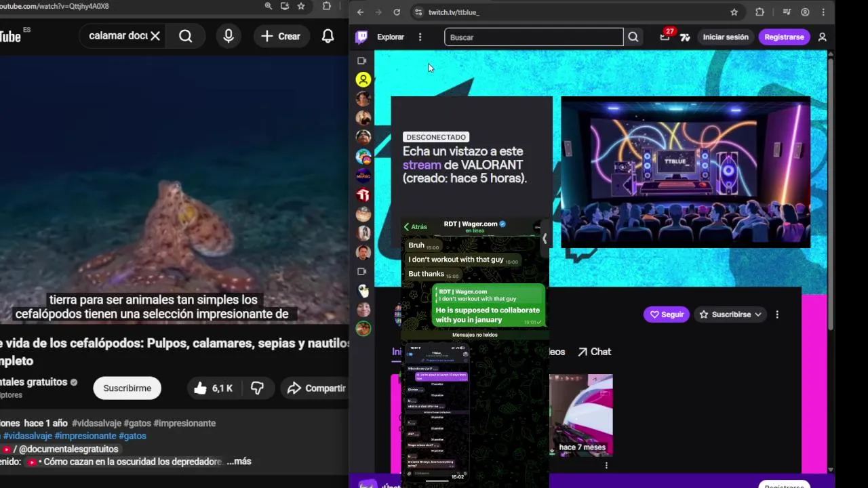The width and height of the screenshot is (868, 488).
Task: Open the white duck avatar channel in sidebar
Action: point(363,291)
